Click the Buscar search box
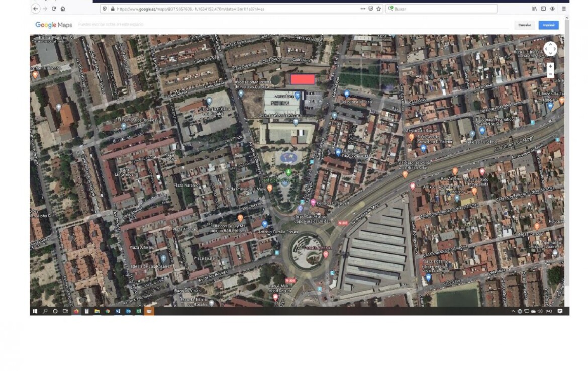The image size is (588, 371). coord(442,9)
